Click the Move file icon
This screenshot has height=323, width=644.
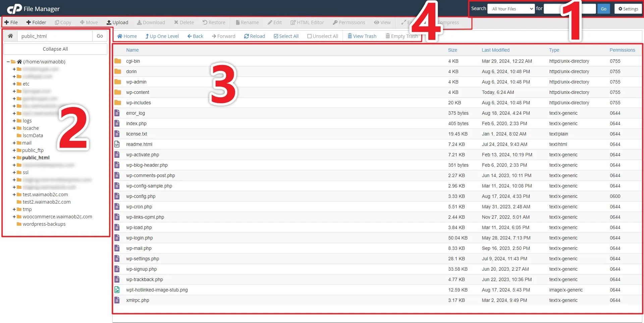(89, 22)
